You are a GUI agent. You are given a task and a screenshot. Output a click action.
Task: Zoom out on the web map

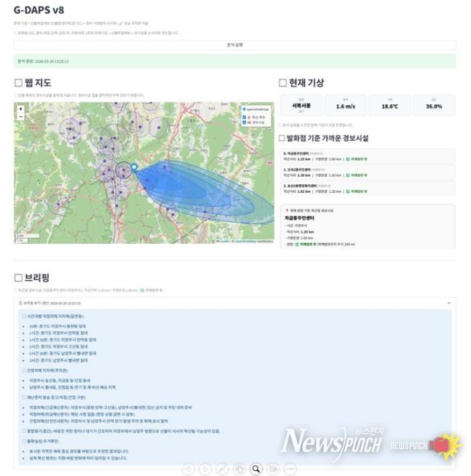click(x=20, y=116)
